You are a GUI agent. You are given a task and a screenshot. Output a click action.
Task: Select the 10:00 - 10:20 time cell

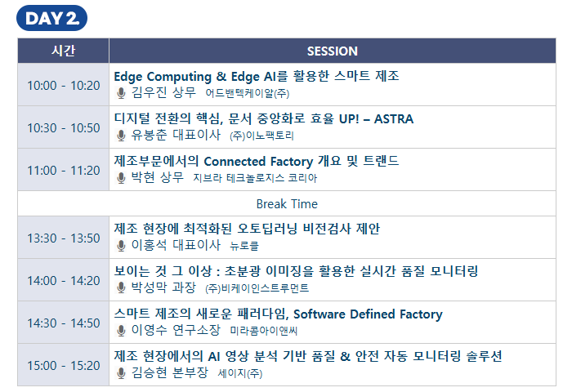click(63, 85)
